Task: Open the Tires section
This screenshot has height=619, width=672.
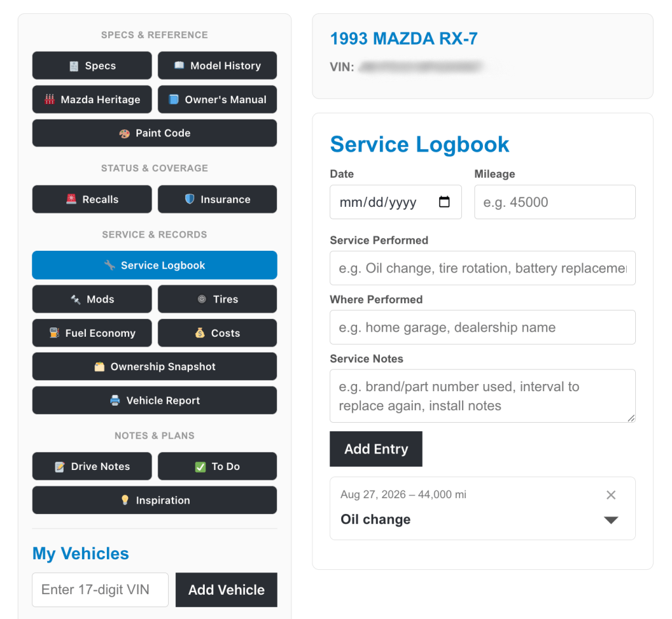Action: pos(217,299)
